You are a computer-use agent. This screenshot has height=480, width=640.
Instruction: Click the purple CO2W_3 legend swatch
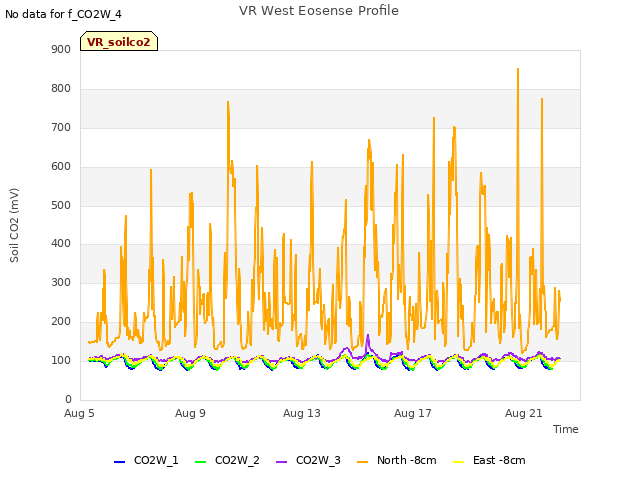tap(282, 461)
